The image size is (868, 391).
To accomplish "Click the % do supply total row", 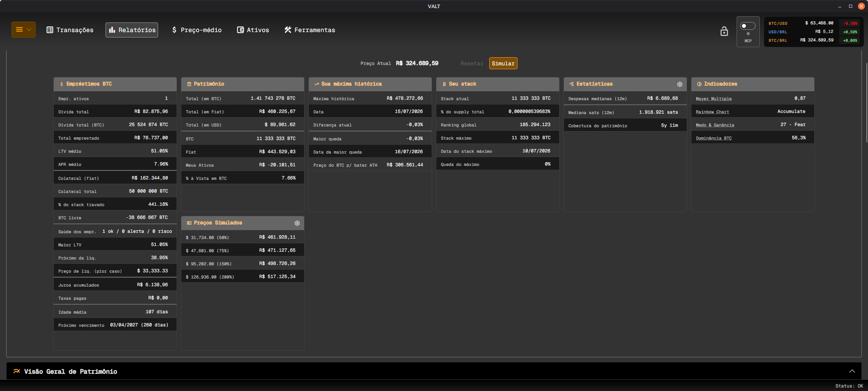I will pyautogui.click(x=498, y=111).
